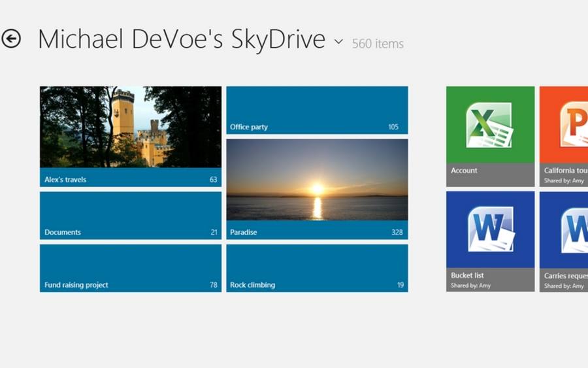Open the Paradise sunset photo thumbnail
Screen dimensions: 588x368
[317, 180]
